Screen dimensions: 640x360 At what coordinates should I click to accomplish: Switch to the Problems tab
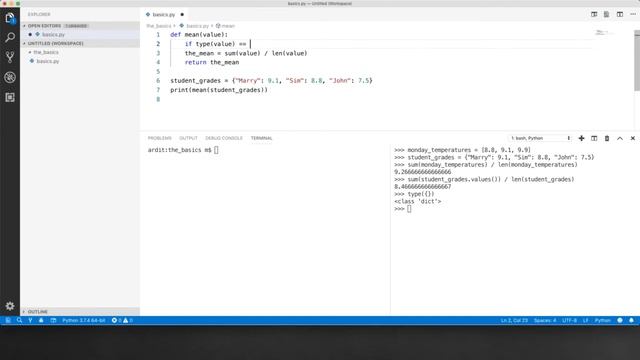coord(160,138)
